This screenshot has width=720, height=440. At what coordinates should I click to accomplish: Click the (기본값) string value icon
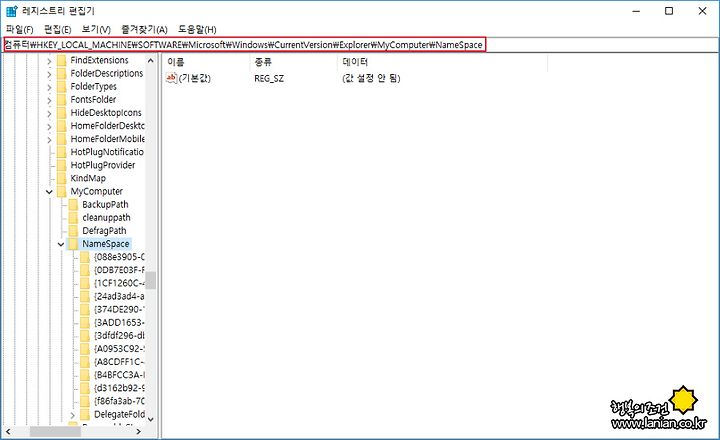coord(171,78)
